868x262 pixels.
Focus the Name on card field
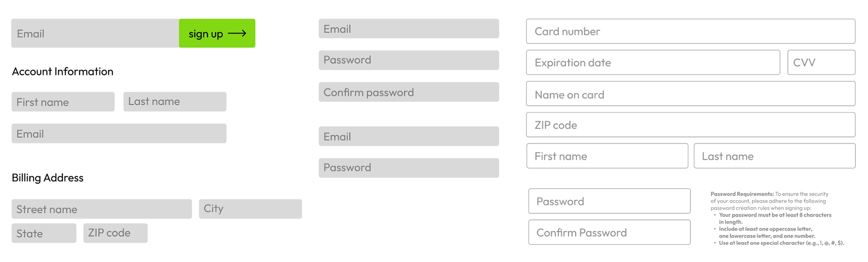[691, 94]
